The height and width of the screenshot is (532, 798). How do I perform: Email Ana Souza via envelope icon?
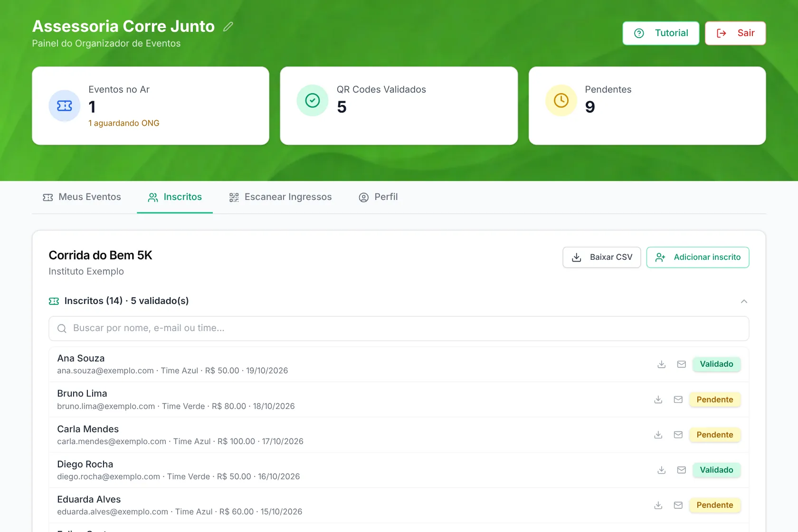[x=682, y=364]
